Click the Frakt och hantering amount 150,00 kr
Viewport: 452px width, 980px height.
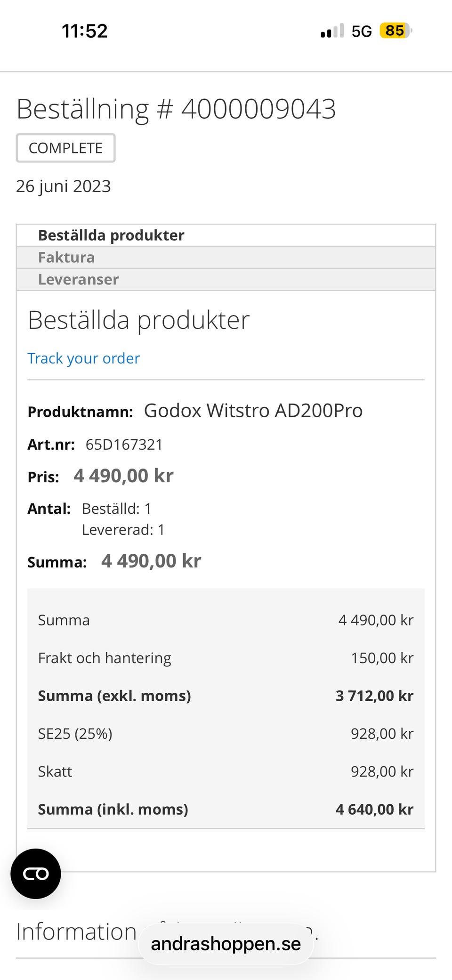(x=382, y=658)
